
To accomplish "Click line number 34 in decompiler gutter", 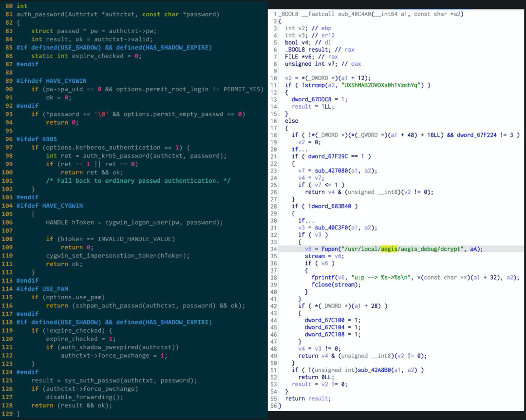I will pos(273,249).
